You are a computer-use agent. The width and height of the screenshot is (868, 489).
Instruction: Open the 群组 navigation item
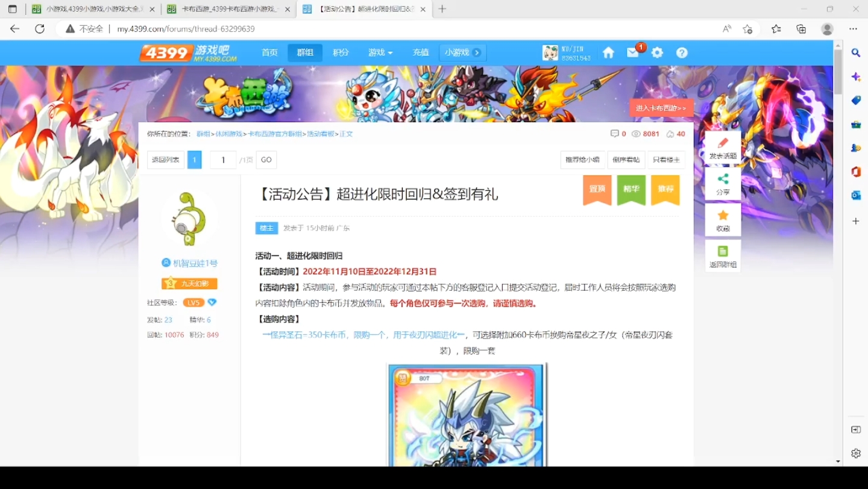(x=305, y=53)
